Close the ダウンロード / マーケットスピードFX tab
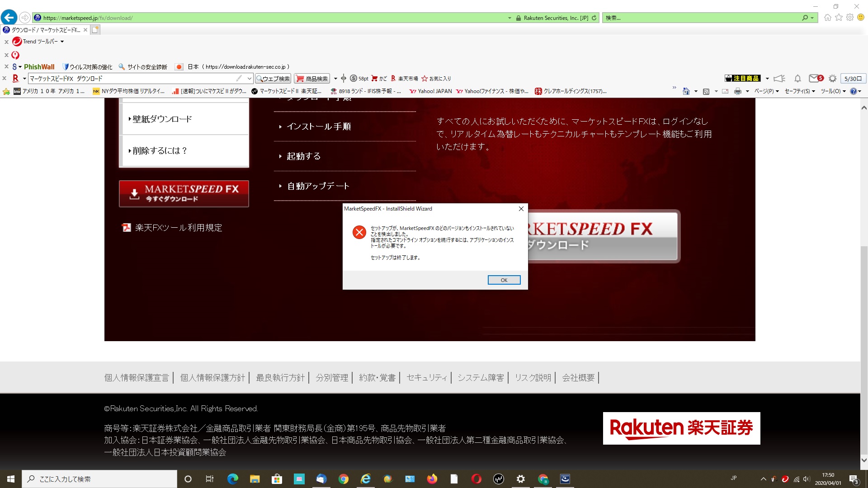The width and height of the screenshot is (868, 488). pyautogui.click(x=85, y=30)
